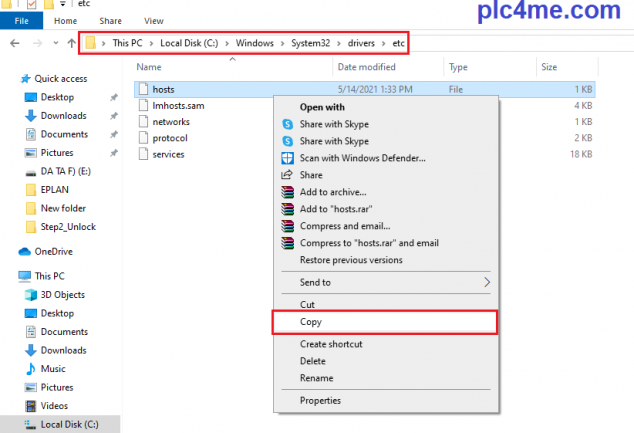Collapse the Quick access tree node
This screenshot has height=433, width=634.
click(10, 78)
